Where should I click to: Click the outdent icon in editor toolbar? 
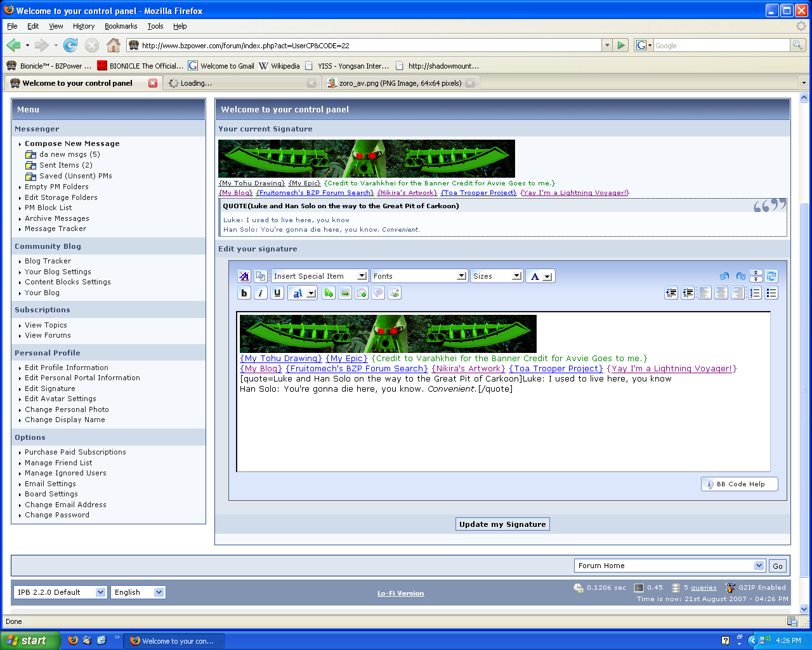pyautogui.click(x=671, y=293)
